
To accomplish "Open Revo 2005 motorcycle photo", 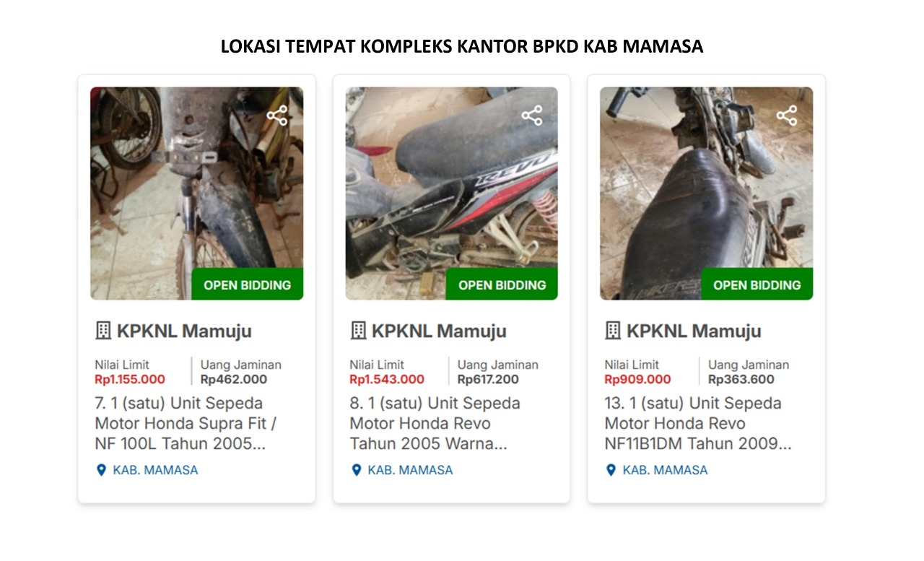I will pos(451,193).
